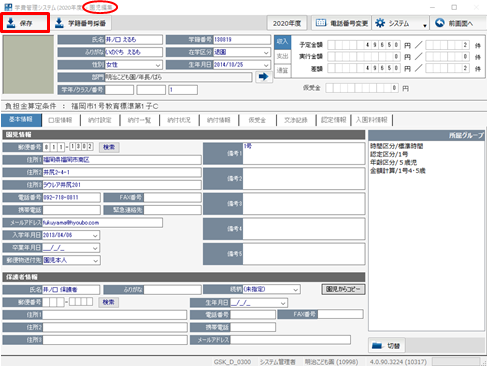
Task: Switch to the 納付一覧 tab
Action: pyautogui.click(x=139, y=120)
